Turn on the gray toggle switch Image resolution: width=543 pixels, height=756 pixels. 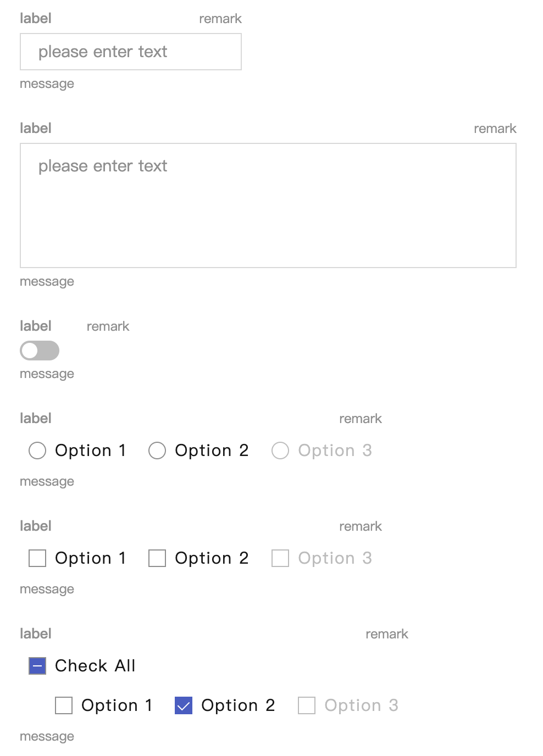40,351
